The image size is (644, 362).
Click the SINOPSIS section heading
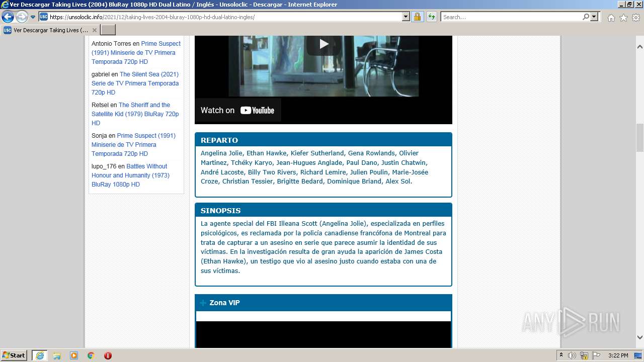220,211
